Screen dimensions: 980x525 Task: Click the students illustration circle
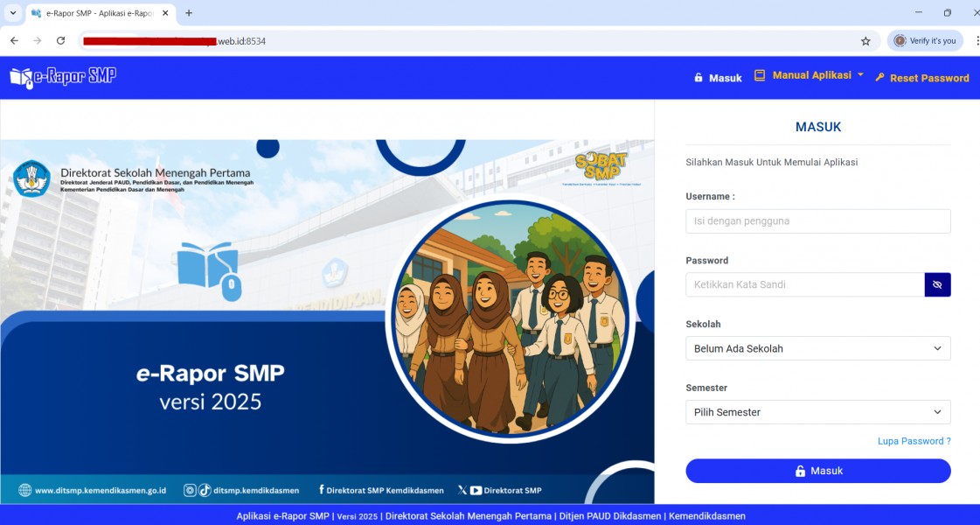pyautogui.click(x=510, y=318)
